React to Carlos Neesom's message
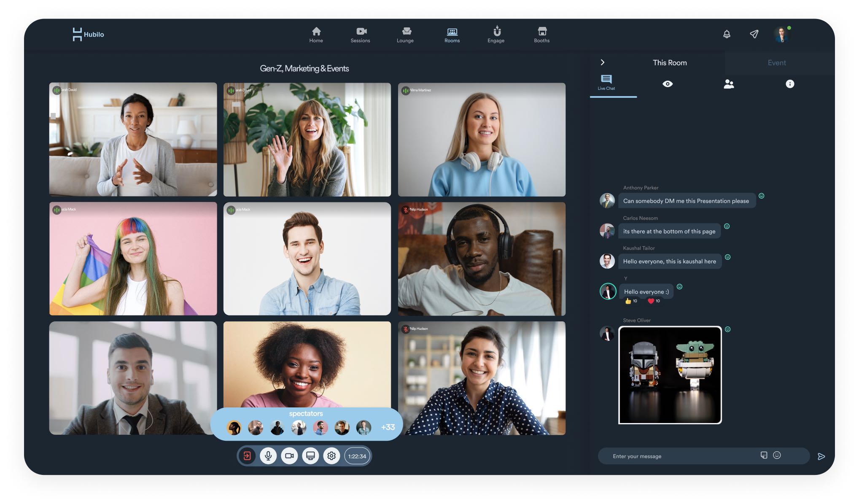This screenshot has height=504, width=859. (x=727, y=226)
